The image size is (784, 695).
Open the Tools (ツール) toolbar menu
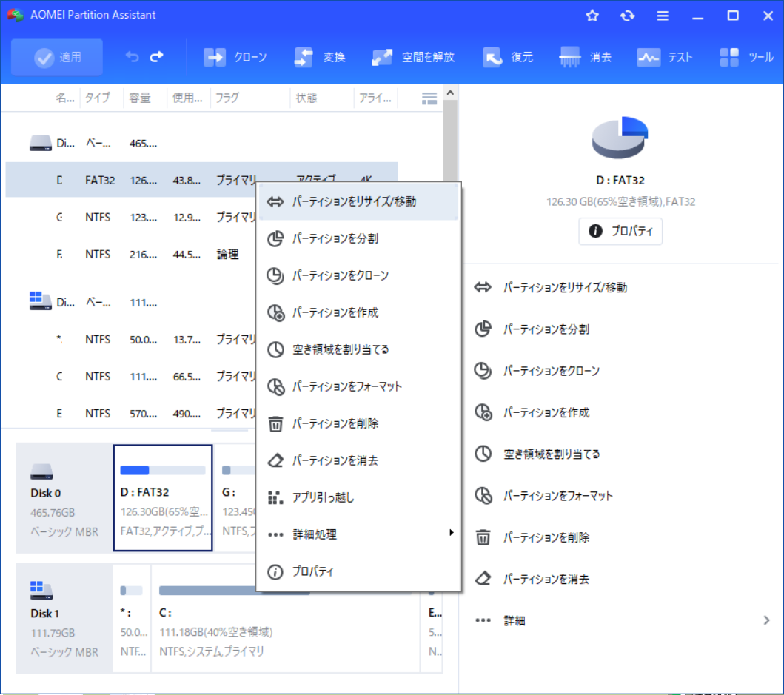[x=746, y=58]
